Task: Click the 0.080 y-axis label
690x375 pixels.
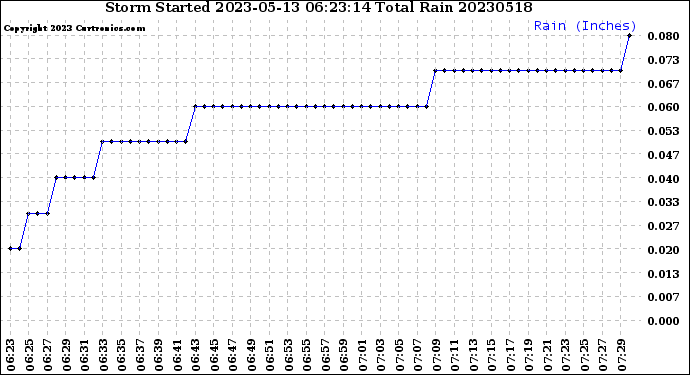Action: [663, 36]
